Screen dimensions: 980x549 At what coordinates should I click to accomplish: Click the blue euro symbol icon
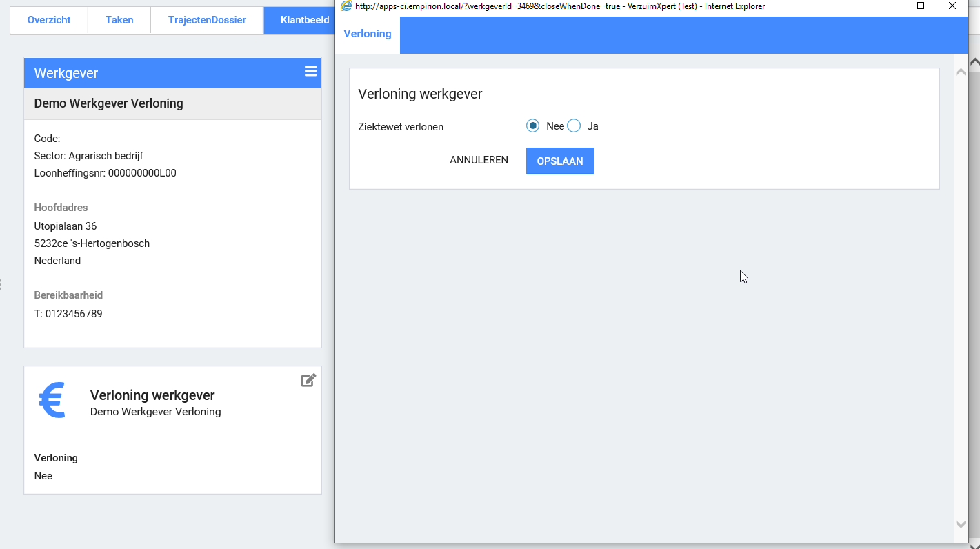[x=52, y=400]
